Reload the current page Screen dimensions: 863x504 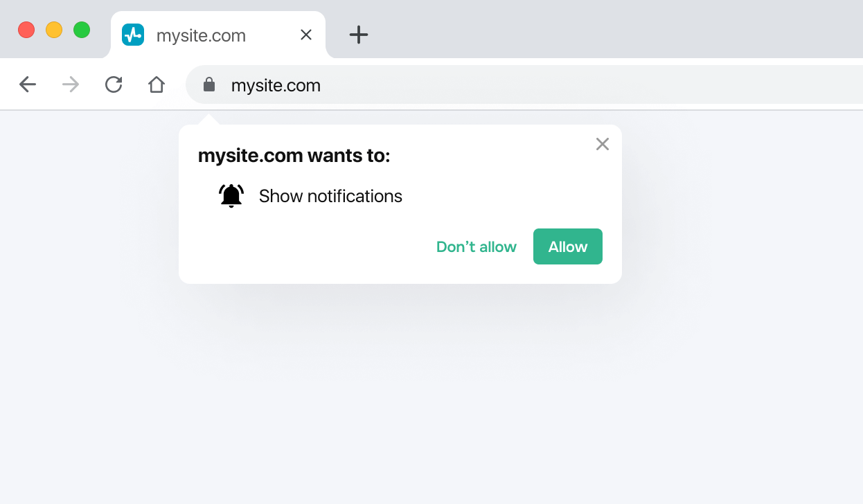click(x=114, y=84)
